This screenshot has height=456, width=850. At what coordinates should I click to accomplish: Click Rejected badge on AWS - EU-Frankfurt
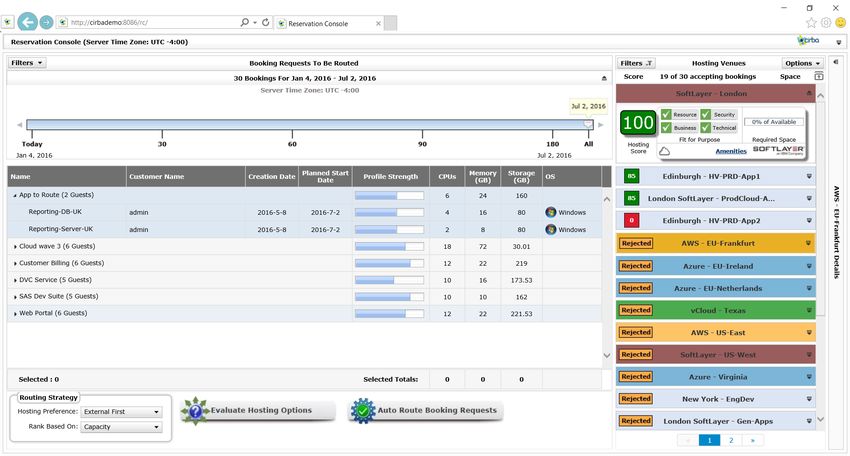click(636, 243)
